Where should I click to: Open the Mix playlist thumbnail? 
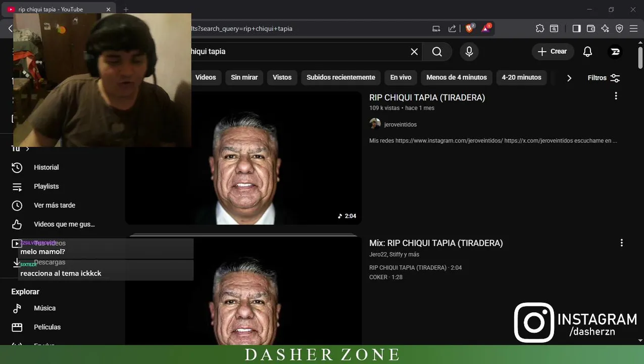243,291
